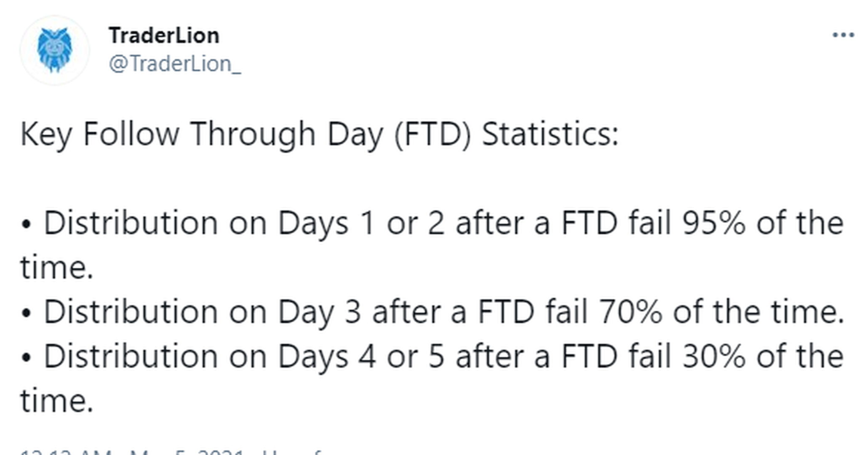Click the 'Through' word in the heading

[x=253, y=134]
